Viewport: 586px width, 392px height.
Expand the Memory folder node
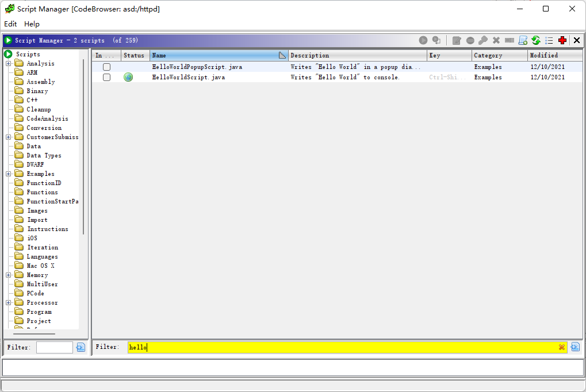click(8, 275)
